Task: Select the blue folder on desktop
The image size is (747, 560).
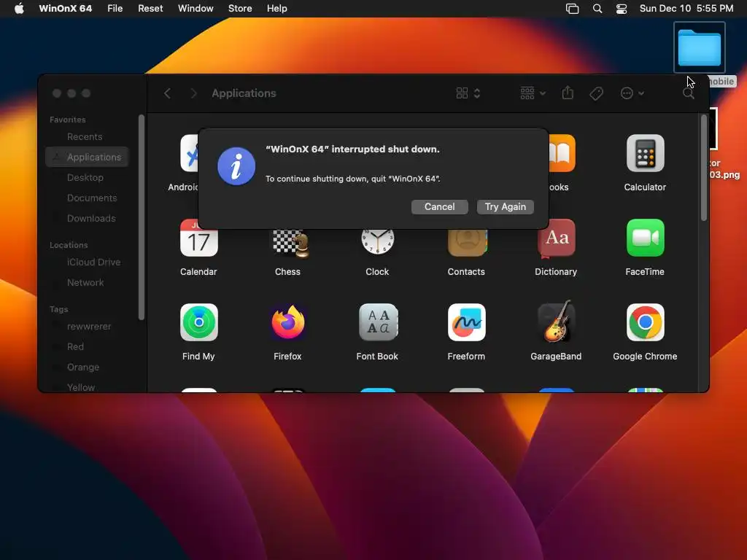Action: pyautogui.click(x=700, y=47)
